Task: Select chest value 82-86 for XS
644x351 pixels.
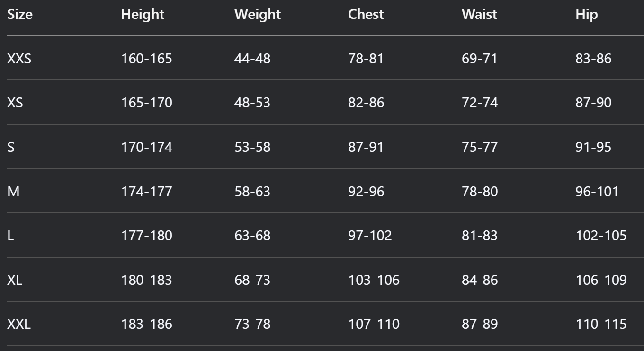Action: coord(366,103)
